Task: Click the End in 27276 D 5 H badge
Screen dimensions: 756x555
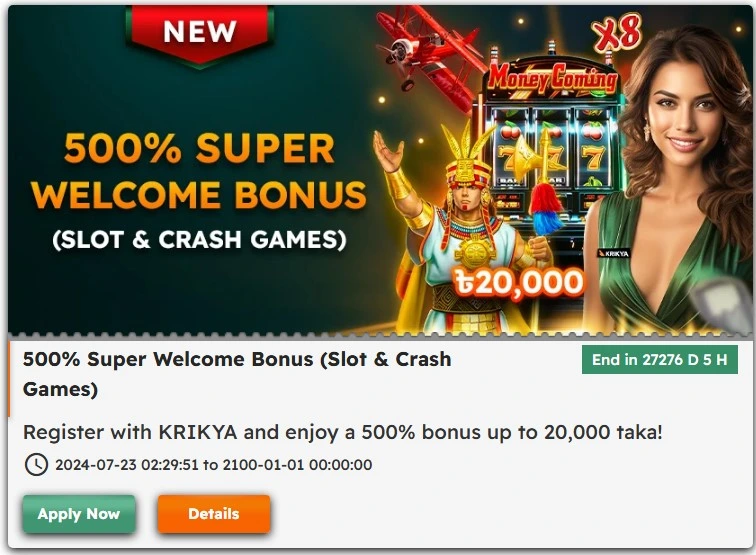Action: pyautogui.click(x=660, y=360)
